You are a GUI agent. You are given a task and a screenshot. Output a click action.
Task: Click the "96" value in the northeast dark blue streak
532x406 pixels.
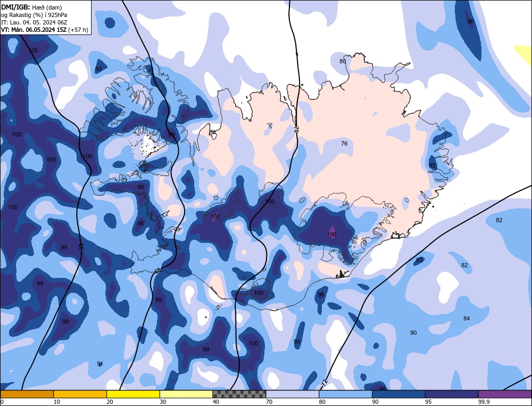(x=470, y=21)
